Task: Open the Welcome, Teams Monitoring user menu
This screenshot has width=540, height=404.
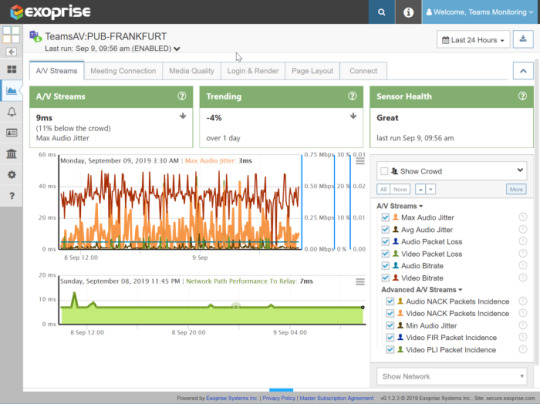Action: click(x=480, y=12)
